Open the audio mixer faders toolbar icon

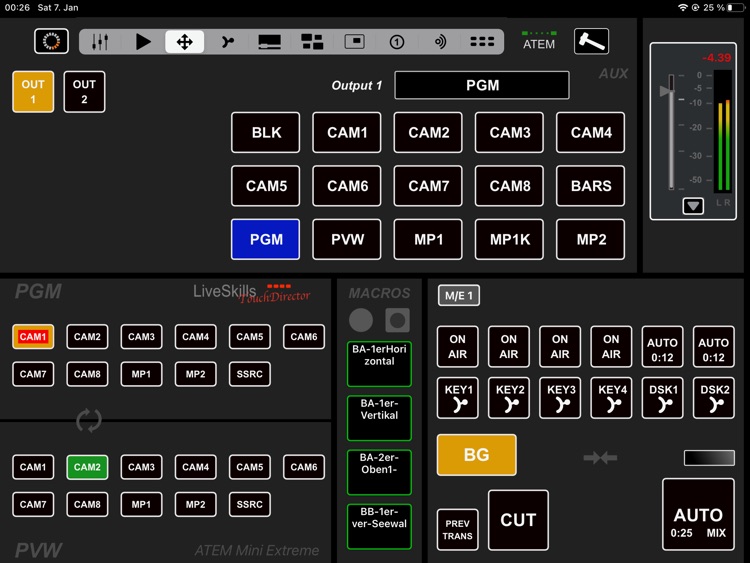click(x=100, y=42)
